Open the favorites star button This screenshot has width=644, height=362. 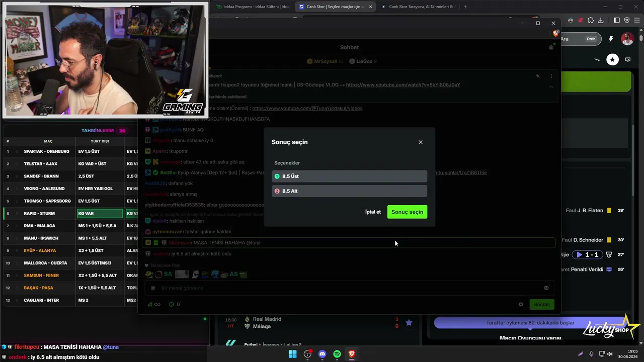point(612,60)
